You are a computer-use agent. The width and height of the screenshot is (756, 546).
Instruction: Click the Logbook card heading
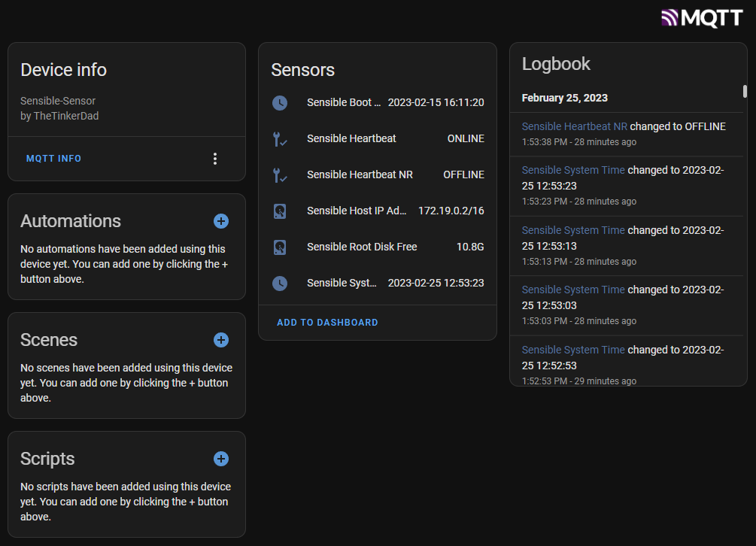(556, 64)
